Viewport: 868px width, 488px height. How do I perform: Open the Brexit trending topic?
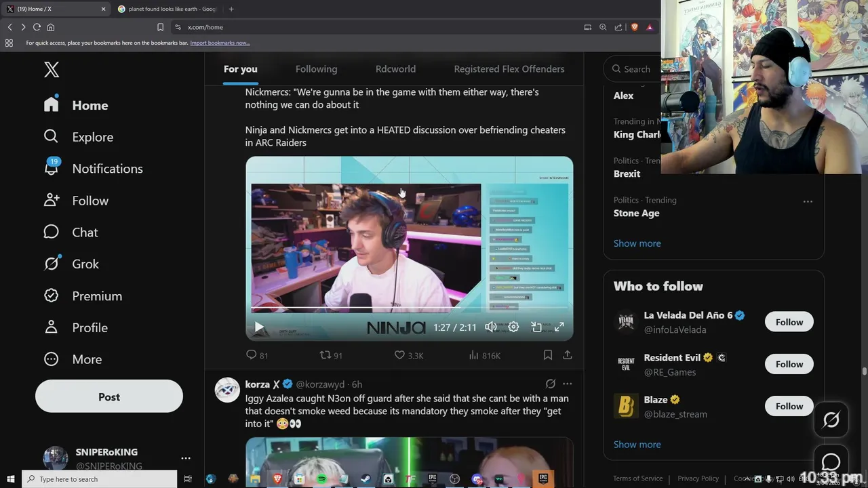627,174
